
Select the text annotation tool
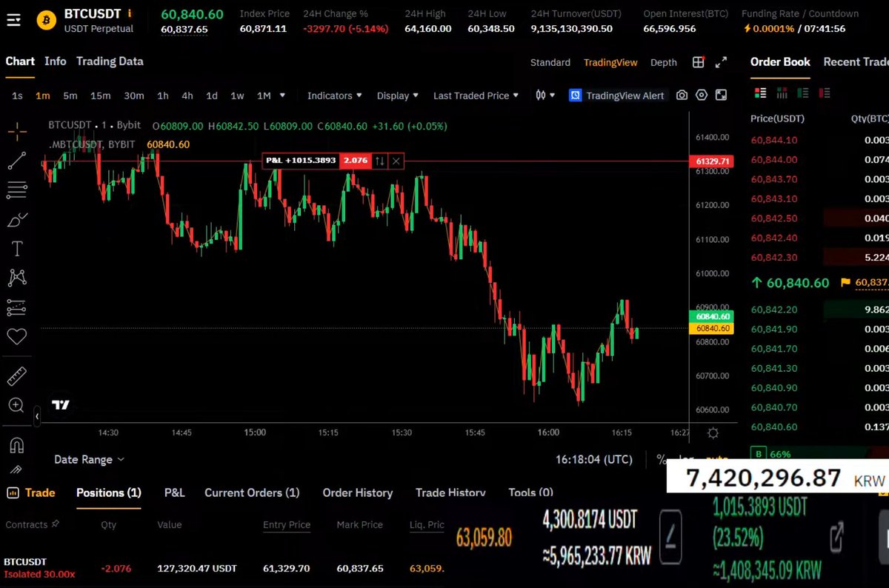[x=17, y=248]
